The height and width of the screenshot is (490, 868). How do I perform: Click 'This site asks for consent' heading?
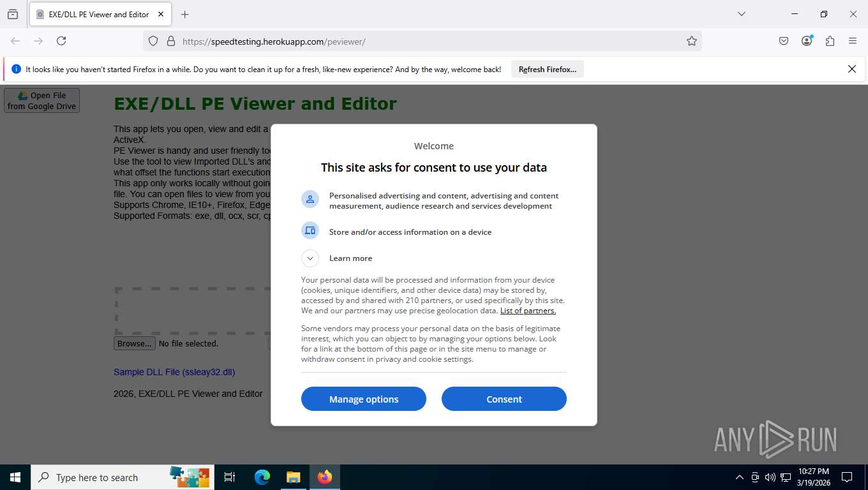[434, 168]
